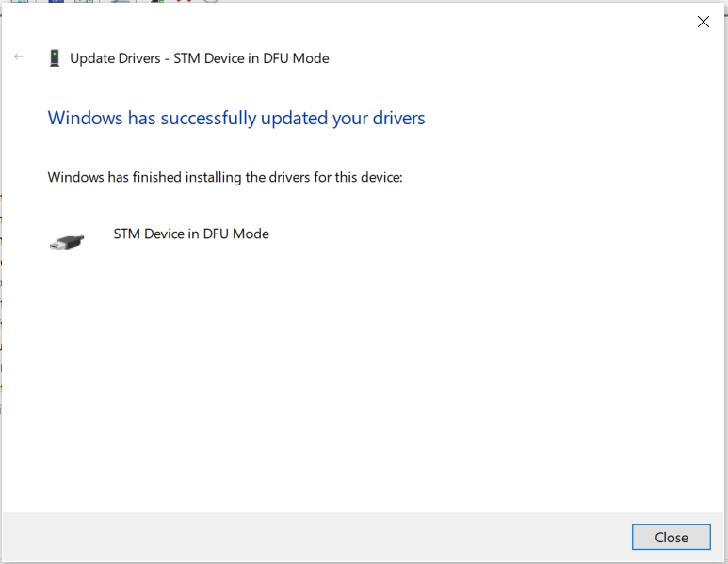Click 'Windows has finished installing the drivers' text
The width and height of the screenshot is (728, 564).
(x=225, y=177)
